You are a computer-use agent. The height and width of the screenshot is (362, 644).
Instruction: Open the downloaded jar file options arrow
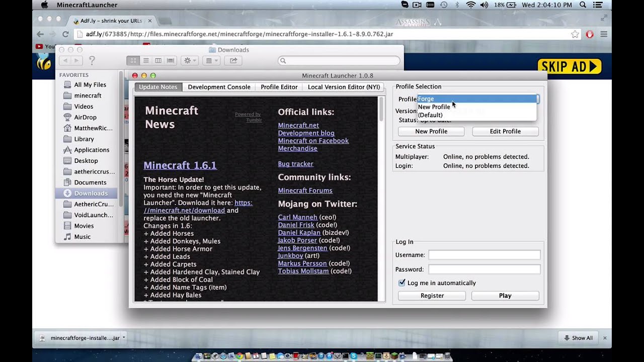pos(124,338)
